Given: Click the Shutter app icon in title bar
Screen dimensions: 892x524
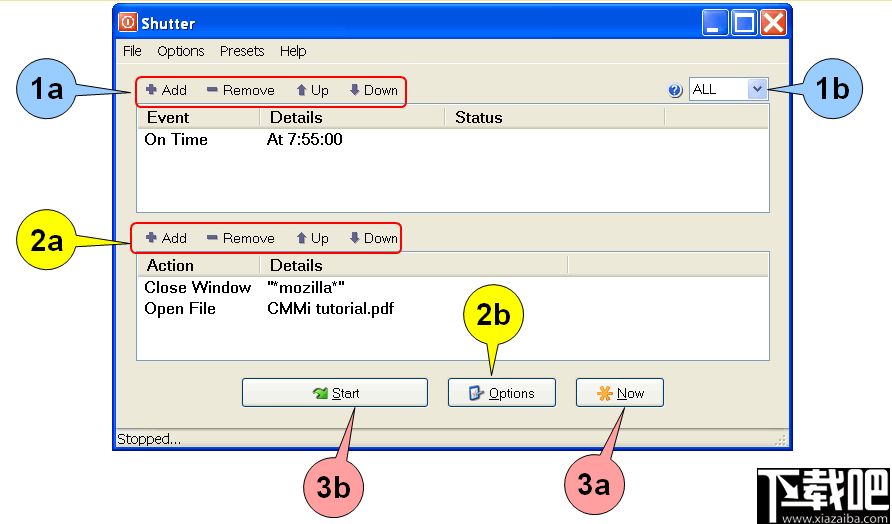Looking at the screenshot, I should pos(128,23).
